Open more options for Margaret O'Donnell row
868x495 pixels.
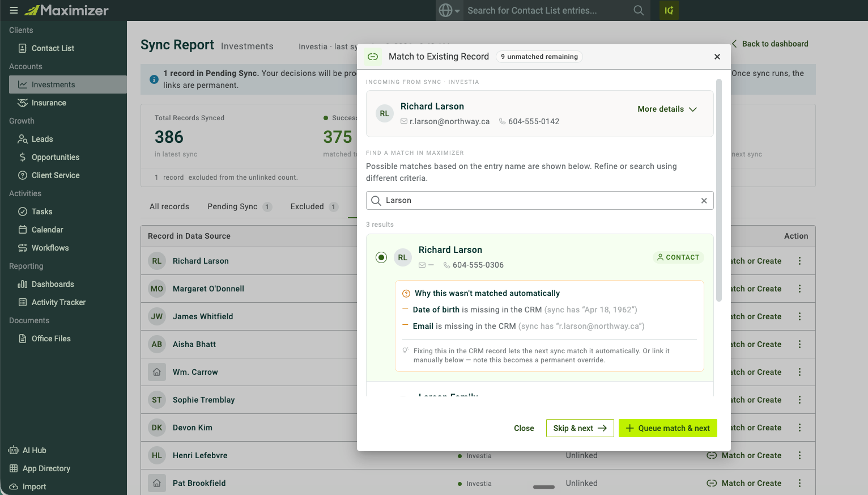coord(799,289)
